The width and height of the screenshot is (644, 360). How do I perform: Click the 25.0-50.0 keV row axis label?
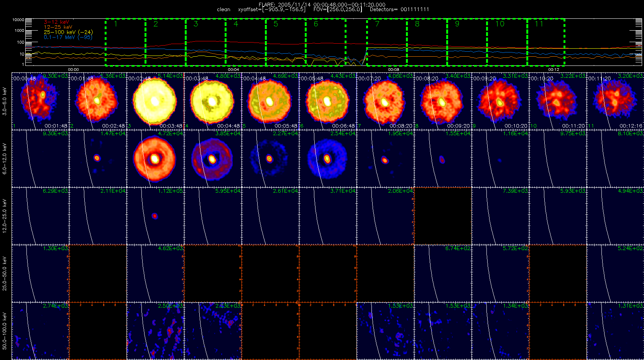(x=5, y=273)
